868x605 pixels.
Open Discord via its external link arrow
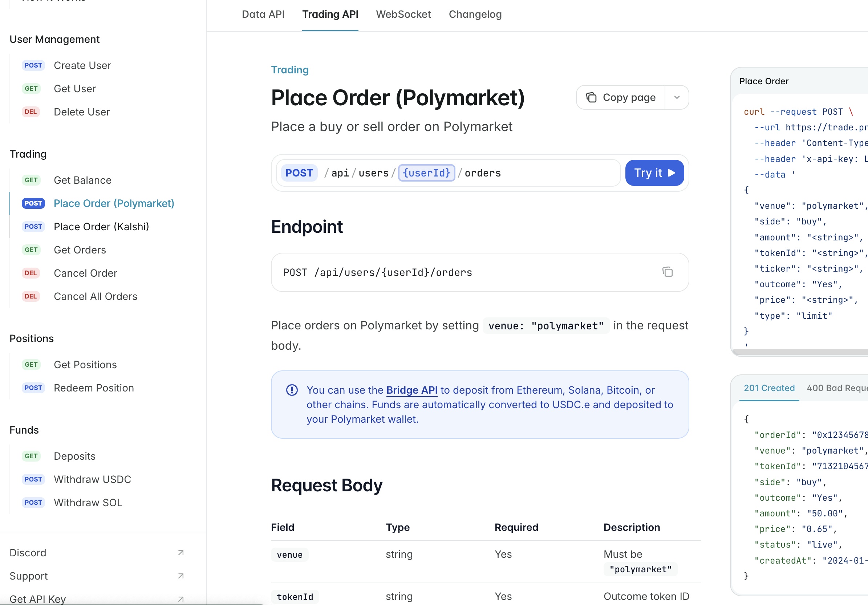[181, 552]
